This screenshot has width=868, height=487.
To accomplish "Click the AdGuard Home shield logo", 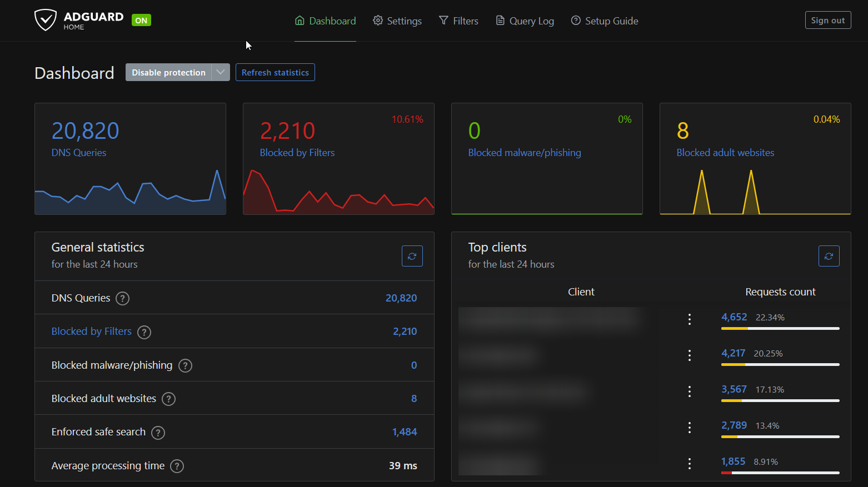I will pyautogui.click(x=46, y=20).
